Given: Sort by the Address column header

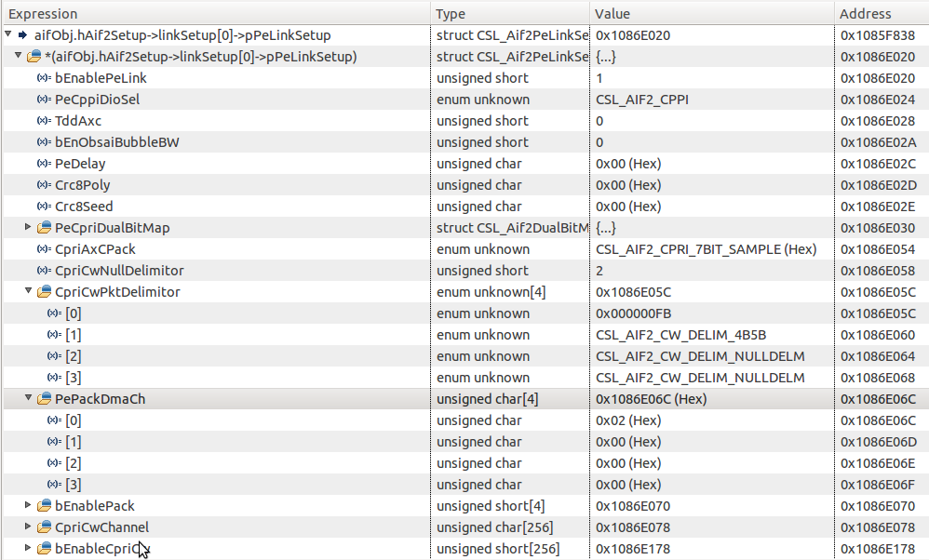Looking at the screenshot, I should [x=881, y=14].
